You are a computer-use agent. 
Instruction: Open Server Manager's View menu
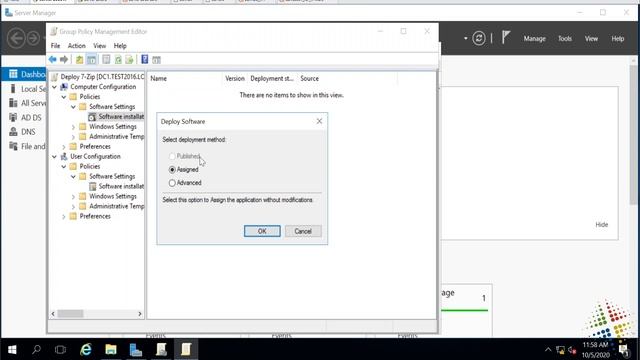591,39
